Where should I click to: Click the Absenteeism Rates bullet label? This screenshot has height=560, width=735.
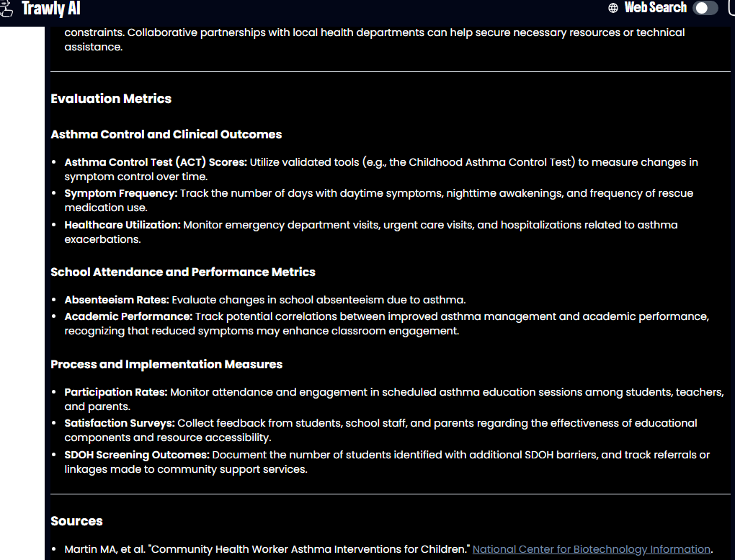click(117, 300)
